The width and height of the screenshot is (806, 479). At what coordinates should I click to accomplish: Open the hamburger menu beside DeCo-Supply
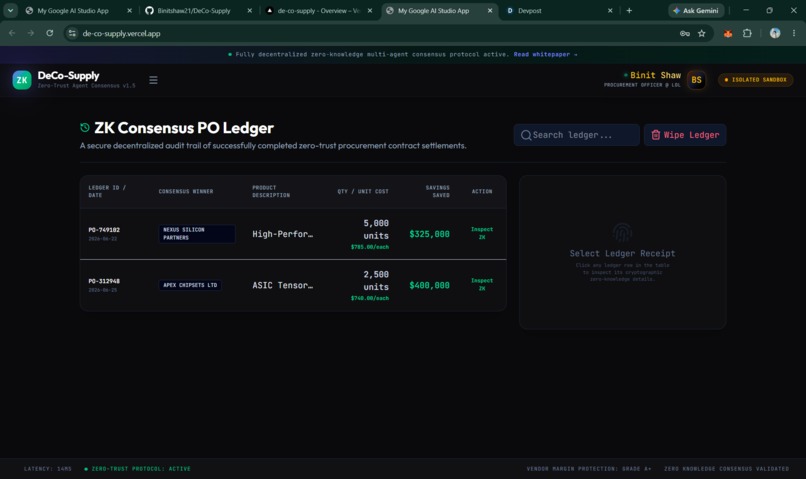[153, 80]
